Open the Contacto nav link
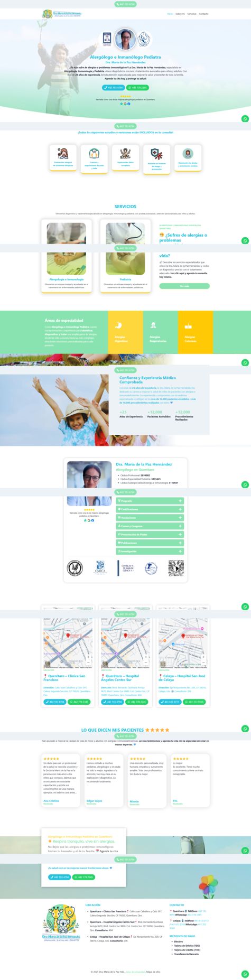Viewport: 251px width, 980px height. pos(203,14)
